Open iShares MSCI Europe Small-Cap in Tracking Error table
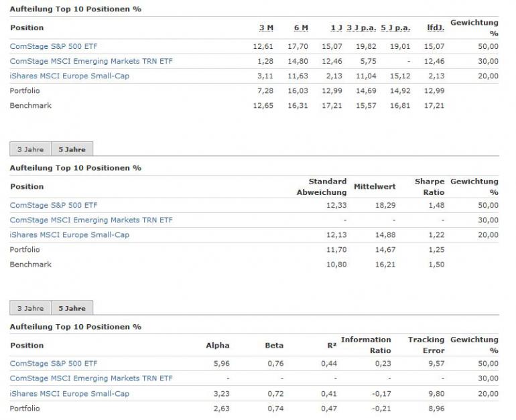Image resolution: width=516 pixels, height=420 pixels. [70, 393]
